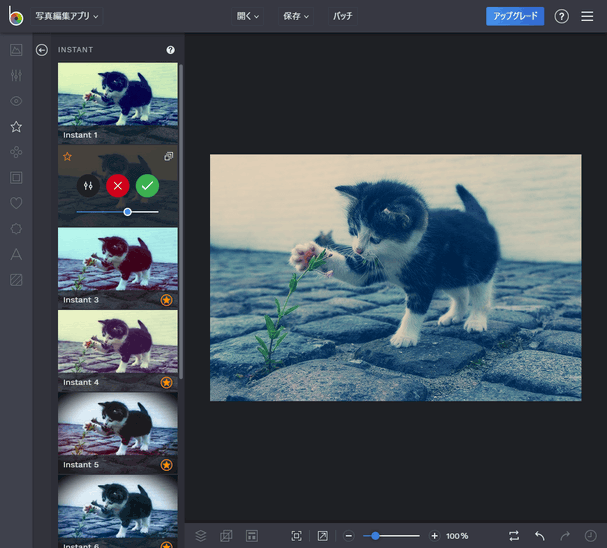Open the Edit sliders sidebar icon
Screen dimensions: 607x548
[16, 75]
